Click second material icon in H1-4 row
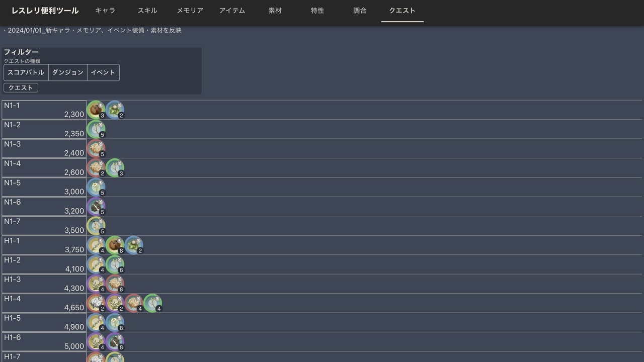 (115, 303)
